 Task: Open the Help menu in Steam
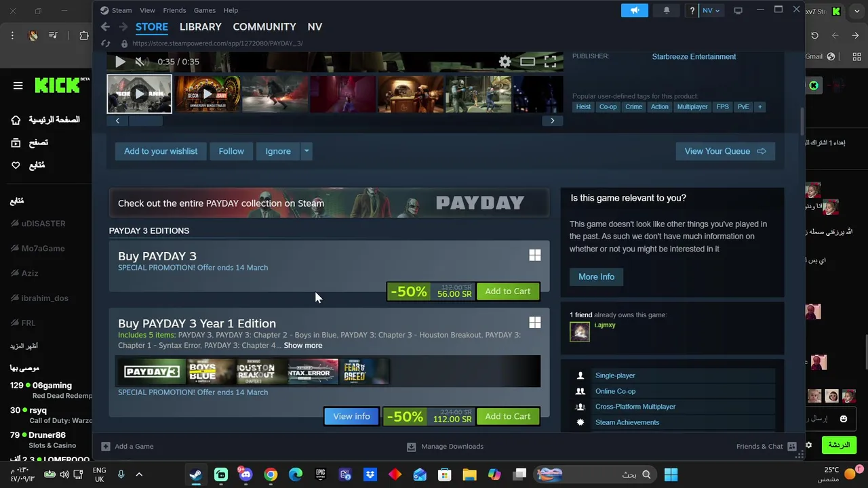[231, 10]
